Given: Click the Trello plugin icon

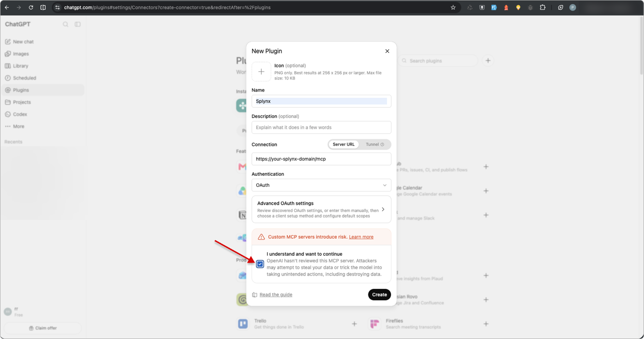Looking at the screenshot, I should [243, 324].
